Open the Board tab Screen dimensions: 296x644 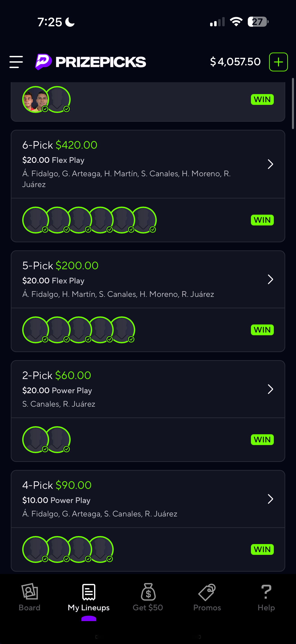[29, 598]
